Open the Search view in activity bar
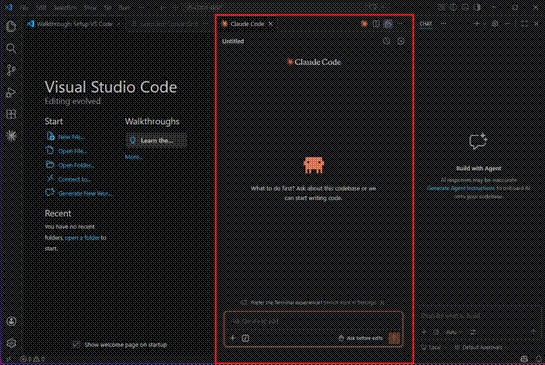 11,48
